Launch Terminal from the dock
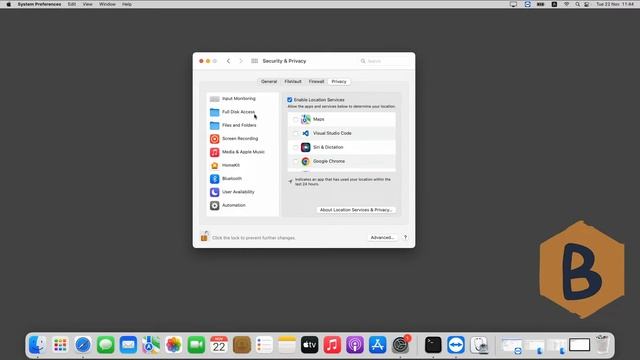The image size is (640, 360). pyautogui.click(x=433, y=345)
